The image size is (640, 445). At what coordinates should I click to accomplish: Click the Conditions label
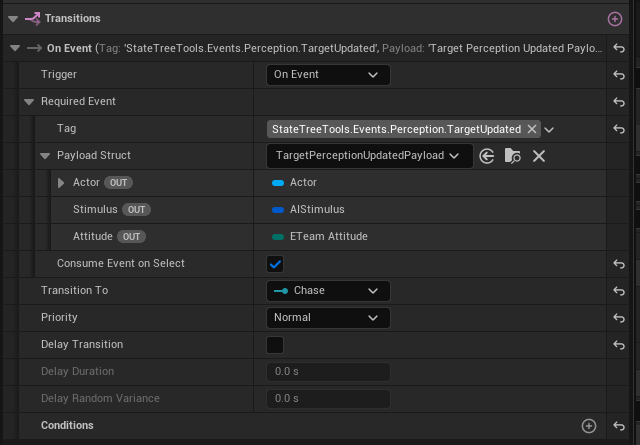point(67,425)
